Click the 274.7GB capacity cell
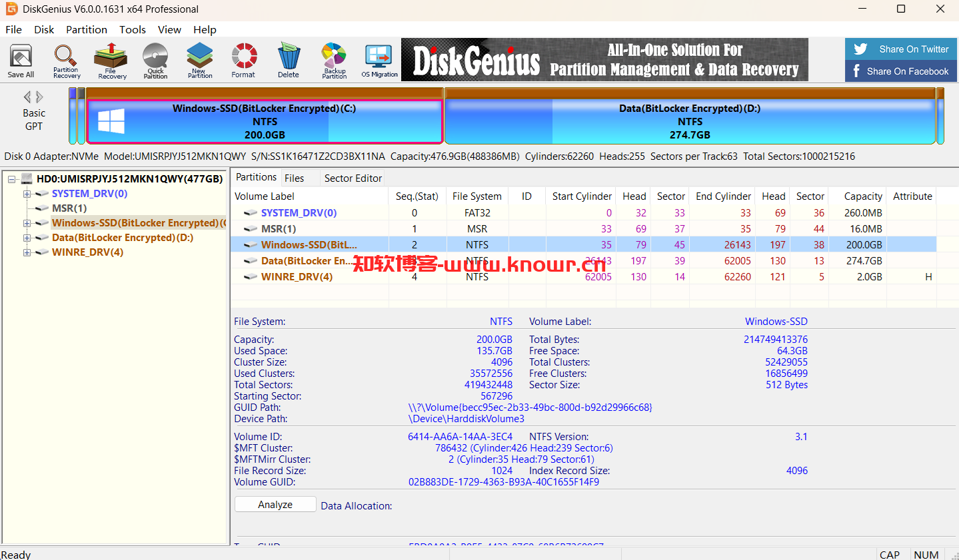 864,261
